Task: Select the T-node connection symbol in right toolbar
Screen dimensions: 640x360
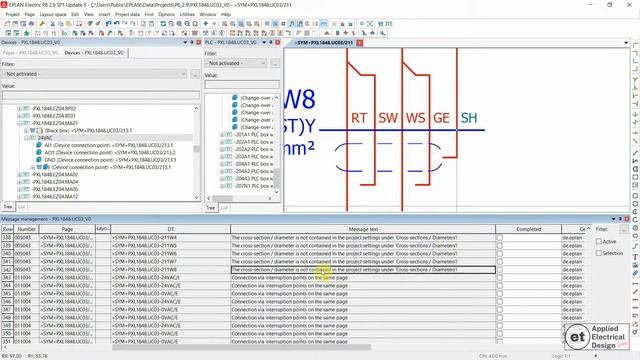Action: pos(636,79)
